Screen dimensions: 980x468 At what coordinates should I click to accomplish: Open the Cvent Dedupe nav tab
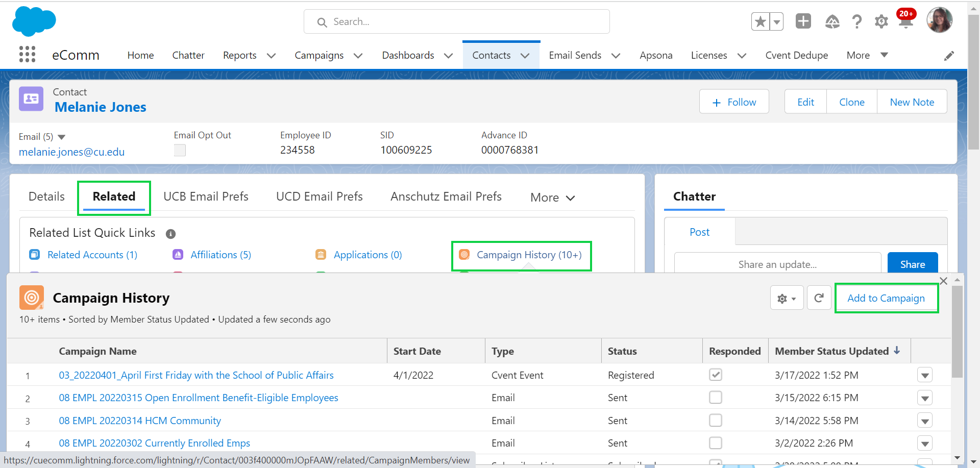(x=796, y=55)
